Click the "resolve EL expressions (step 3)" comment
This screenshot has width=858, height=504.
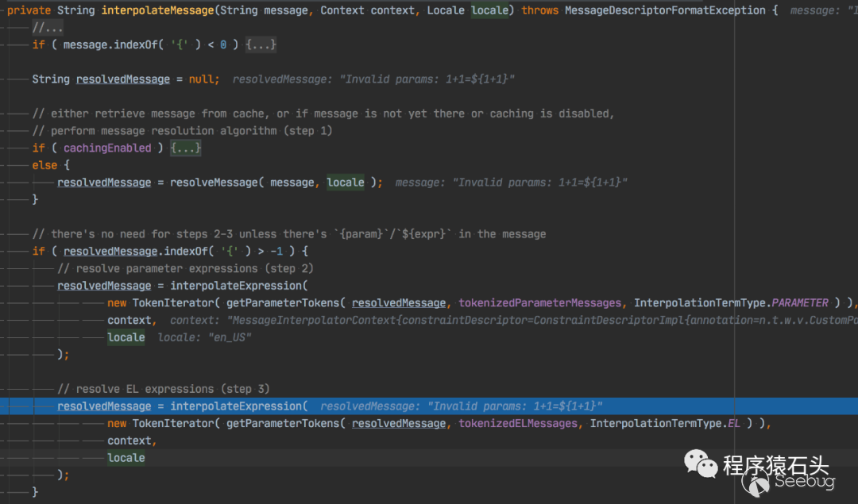click(x=164, y=389)
